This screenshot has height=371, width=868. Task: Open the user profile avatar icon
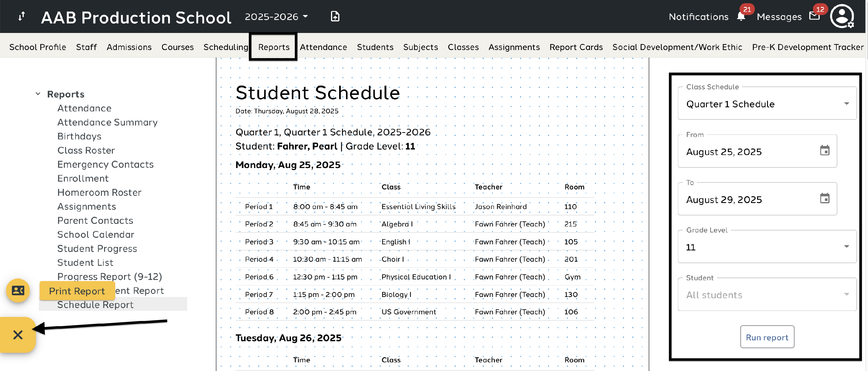pyautogui.click(x=842, y=16)
